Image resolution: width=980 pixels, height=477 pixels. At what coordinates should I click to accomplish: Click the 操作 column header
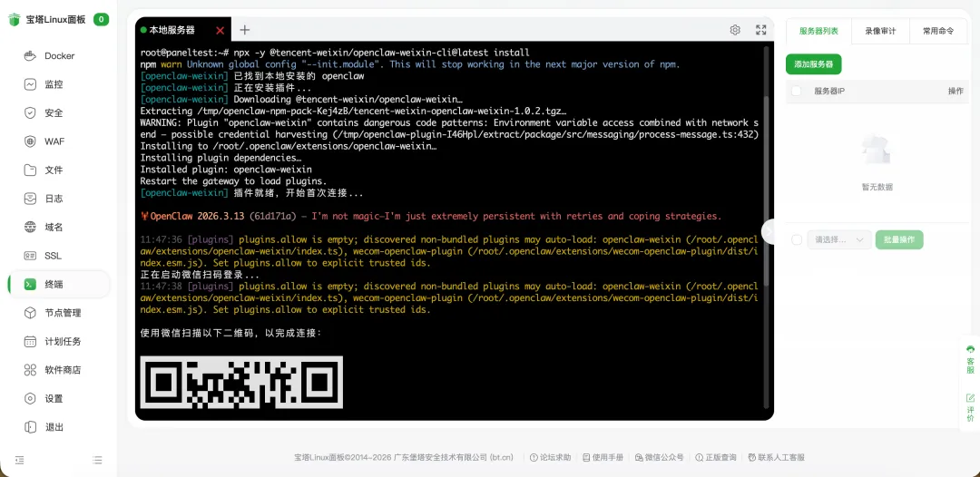tap(955, 92)
